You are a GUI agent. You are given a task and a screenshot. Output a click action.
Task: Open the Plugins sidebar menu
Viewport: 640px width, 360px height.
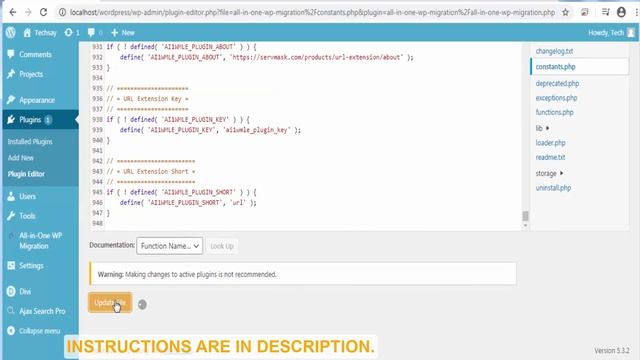click(x=29, y=120)
